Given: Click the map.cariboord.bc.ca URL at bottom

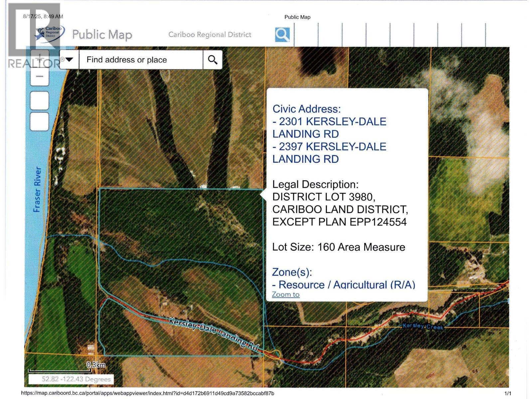Looking at the screenshot, I should tap(148, 393).
